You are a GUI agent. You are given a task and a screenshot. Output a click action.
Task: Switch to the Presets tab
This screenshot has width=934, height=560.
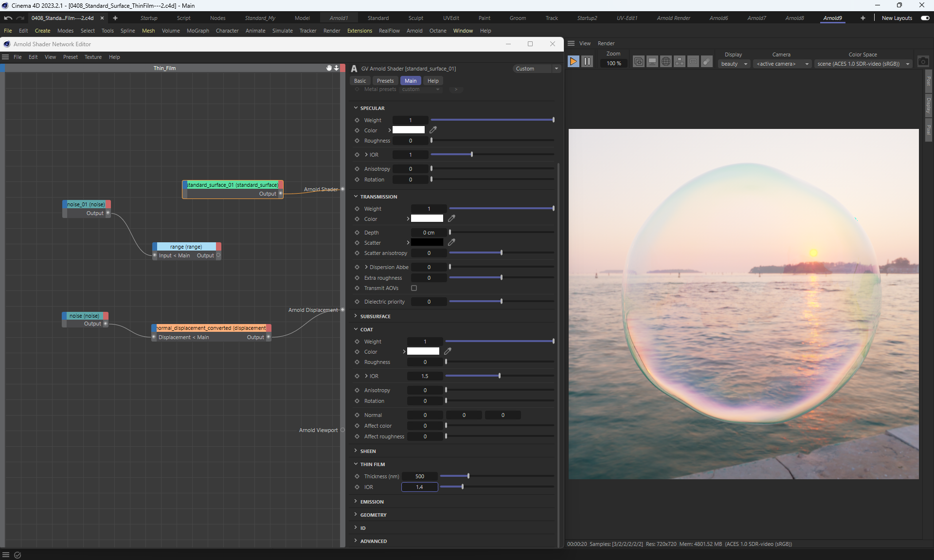[385, 81]
